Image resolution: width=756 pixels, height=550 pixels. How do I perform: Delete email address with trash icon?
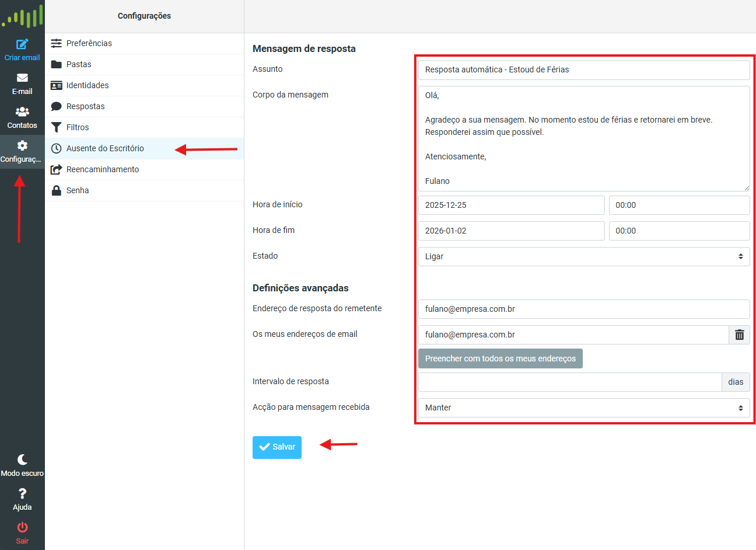(739, 335)
